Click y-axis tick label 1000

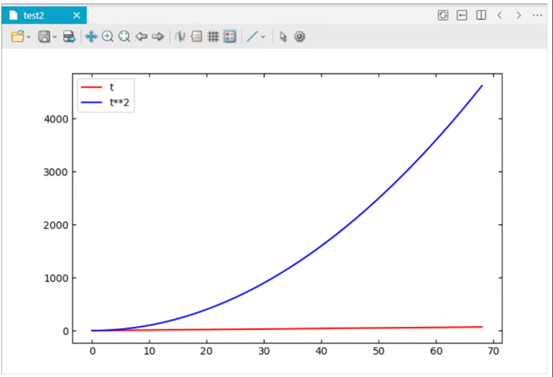[56, 278]
